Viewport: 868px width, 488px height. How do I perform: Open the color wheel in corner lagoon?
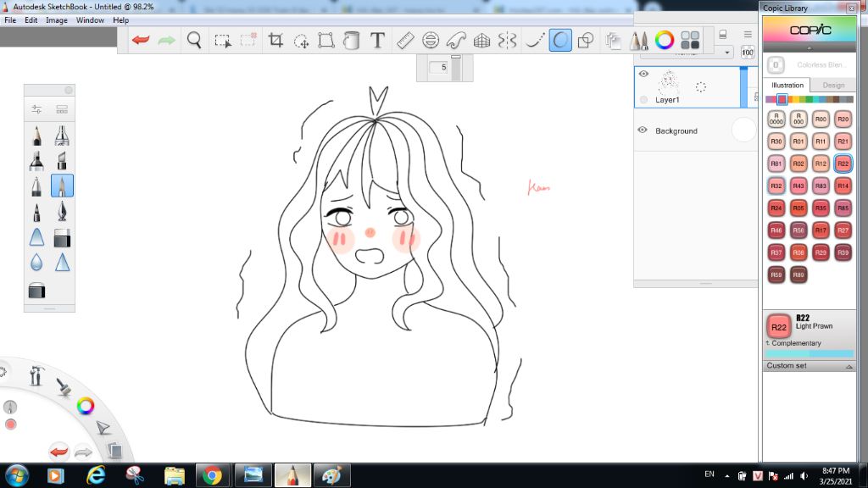point(86,406)
